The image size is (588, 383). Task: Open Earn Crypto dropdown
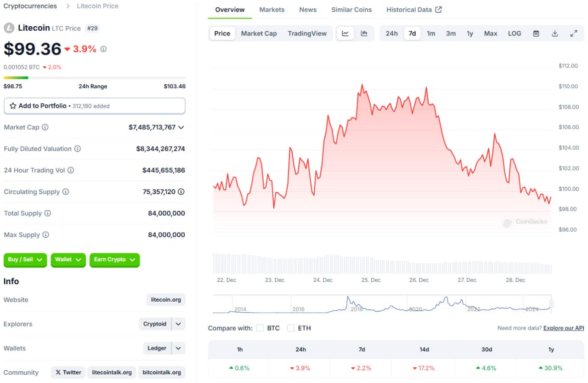click(115, 260)
